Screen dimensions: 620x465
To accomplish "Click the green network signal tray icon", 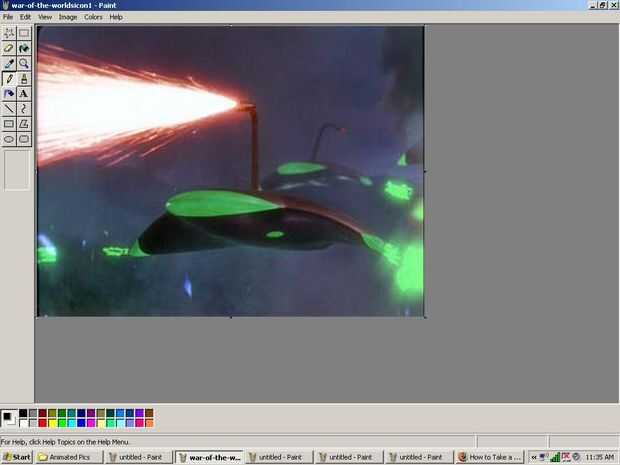I will coord(555,457).
